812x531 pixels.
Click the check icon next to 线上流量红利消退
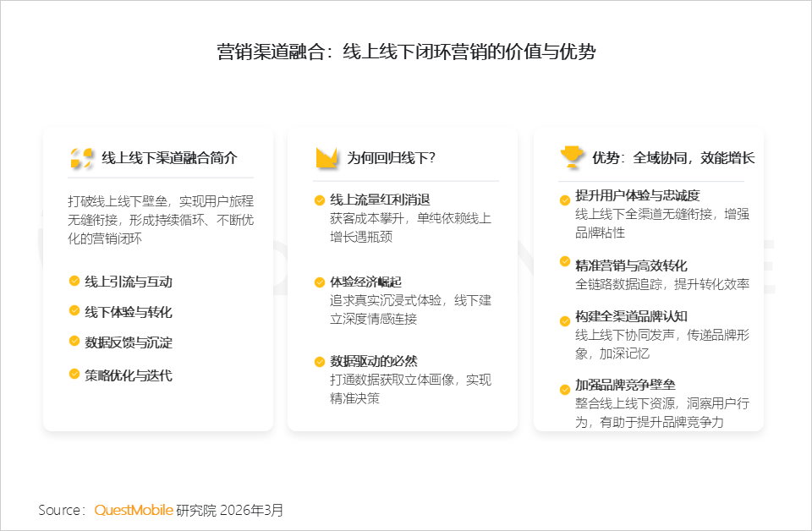coord(320,200)
